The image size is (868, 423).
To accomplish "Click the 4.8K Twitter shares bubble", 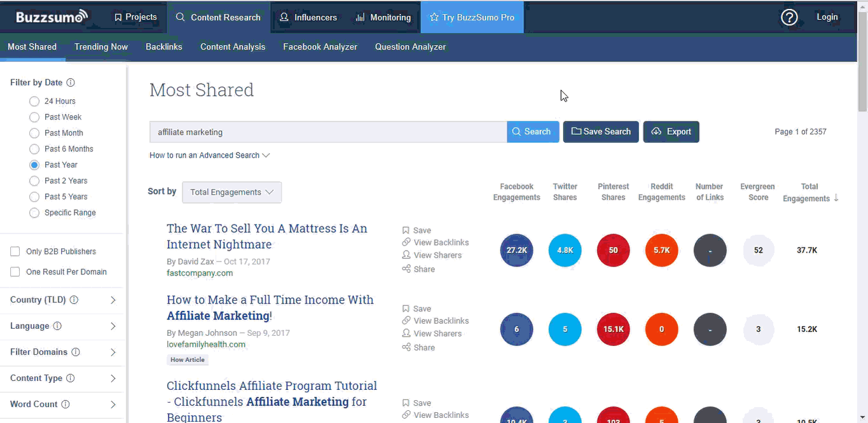I will 565,250.
